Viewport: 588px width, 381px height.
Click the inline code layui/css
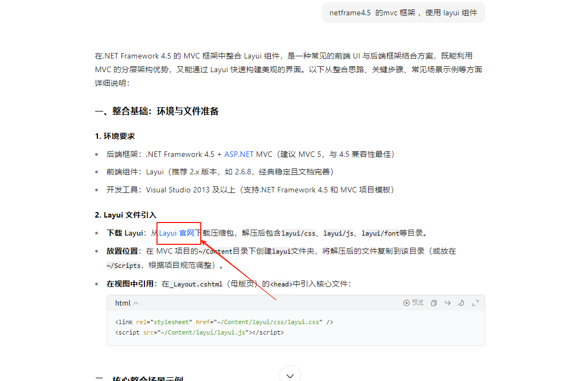299,233
